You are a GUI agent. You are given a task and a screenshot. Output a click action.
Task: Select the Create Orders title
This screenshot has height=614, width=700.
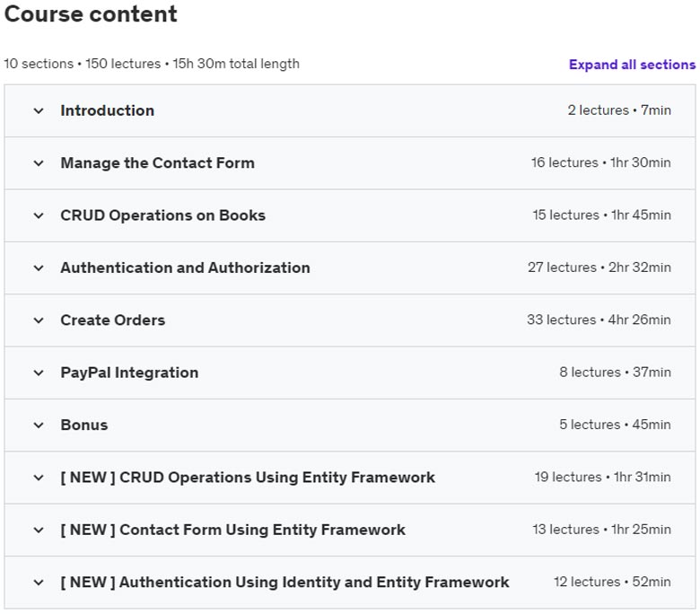coord(113,320)
